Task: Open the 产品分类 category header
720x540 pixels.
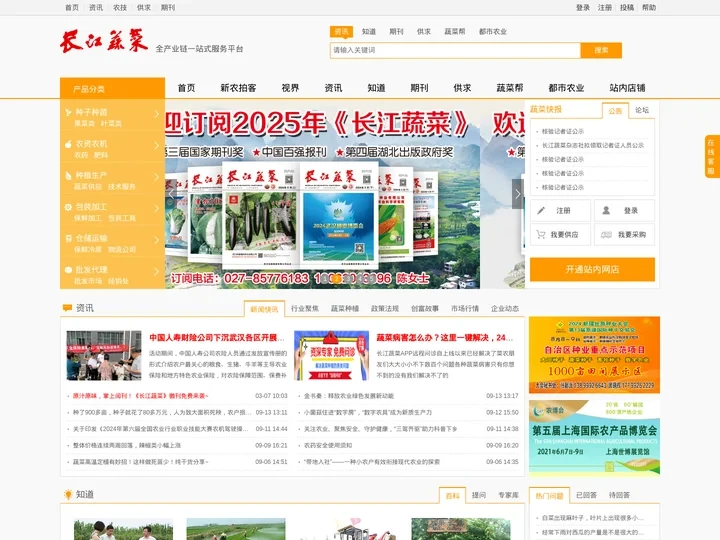Action: (x=112, y=88)
